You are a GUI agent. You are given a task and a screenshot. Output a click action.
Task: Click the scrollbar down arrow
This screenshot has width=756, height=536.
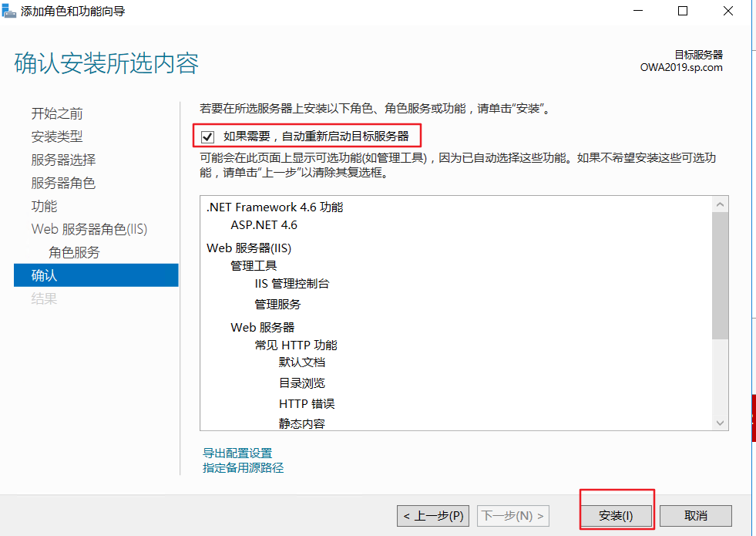tap(720, 423)
